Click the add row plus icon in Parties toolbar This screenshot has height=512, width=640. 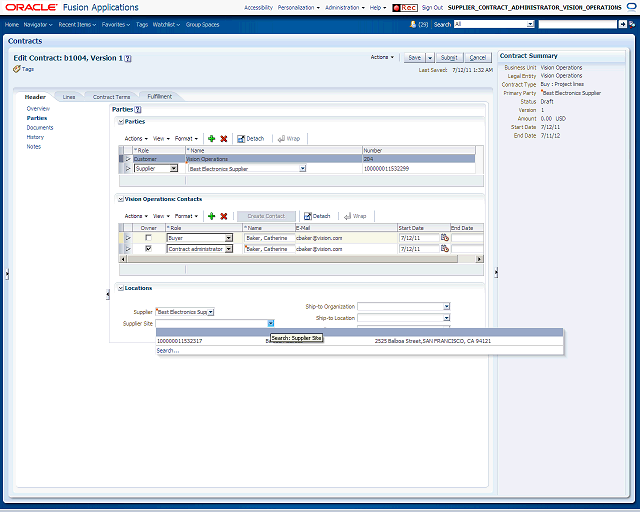click(x=211, y=138)
